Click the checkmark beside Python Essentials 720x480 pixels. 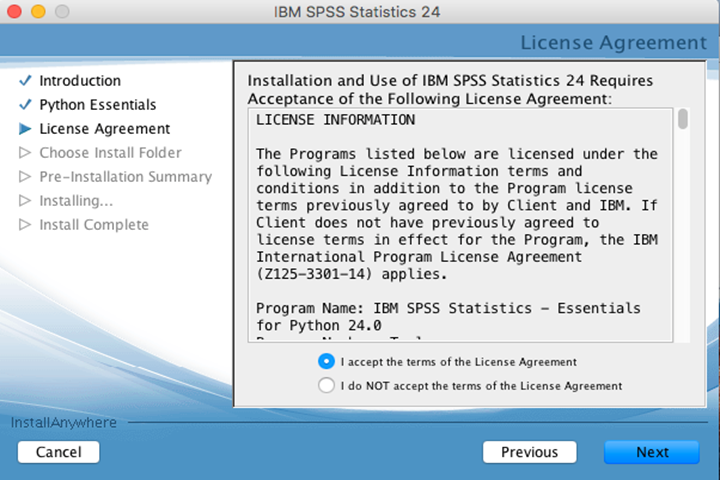pos(25,105)
